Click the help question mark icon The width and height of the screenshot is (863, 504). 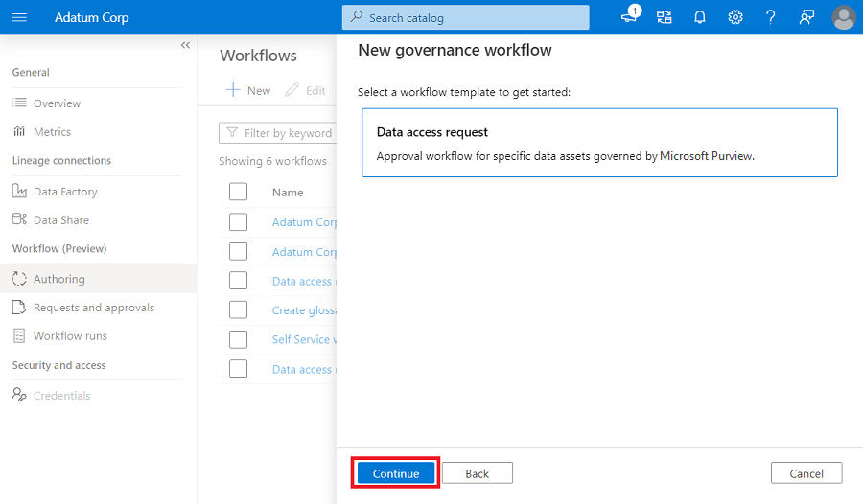point(771,17)
